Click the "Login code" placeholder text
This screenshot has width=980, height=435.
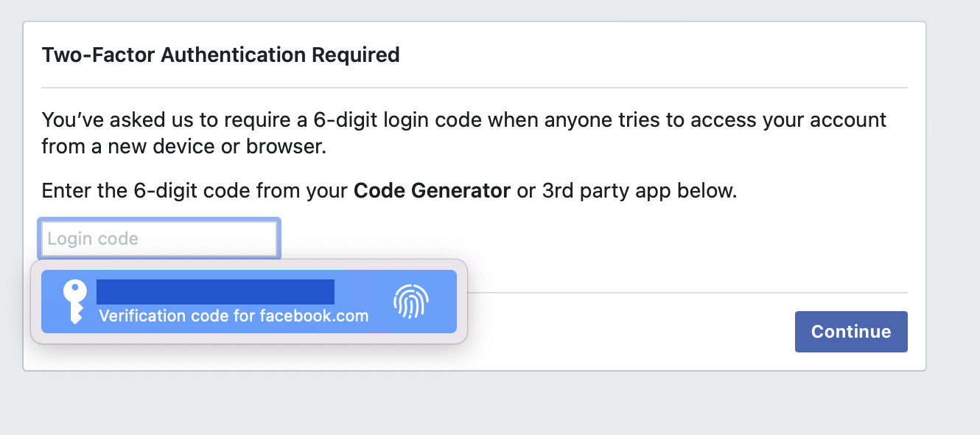coord(93,239)
